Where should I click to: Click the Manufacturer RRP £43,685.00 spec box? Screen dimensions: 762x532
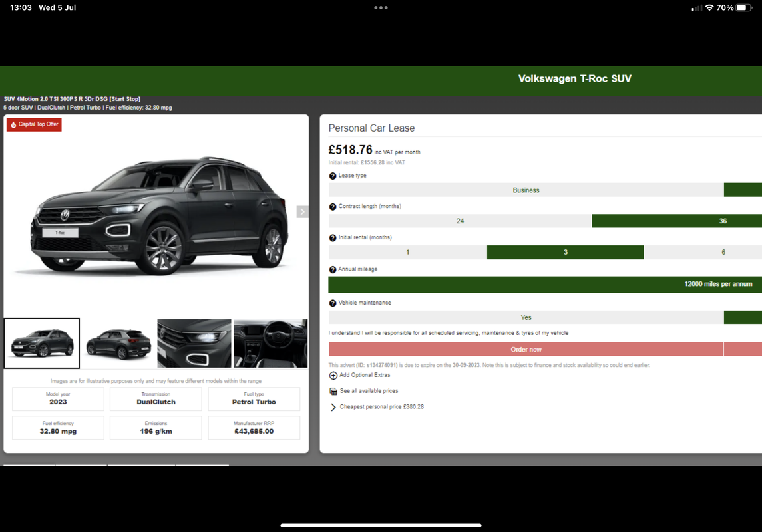pos(254,428)
